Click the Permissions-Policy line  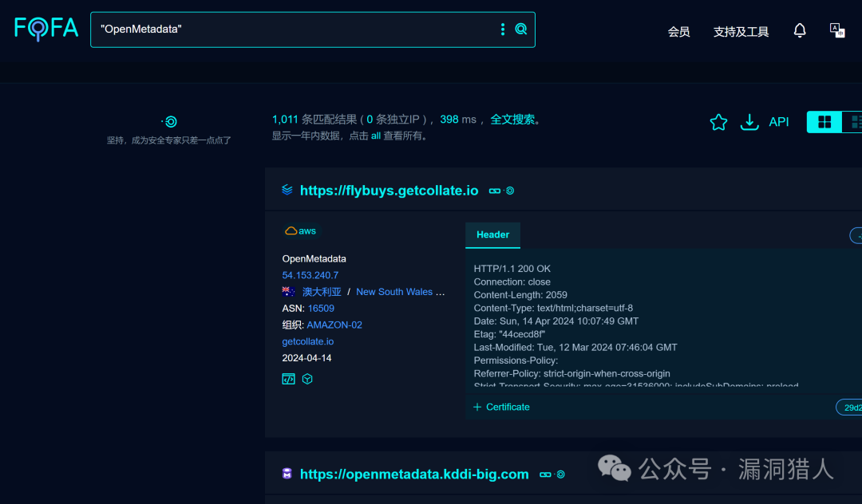point(516,360)
